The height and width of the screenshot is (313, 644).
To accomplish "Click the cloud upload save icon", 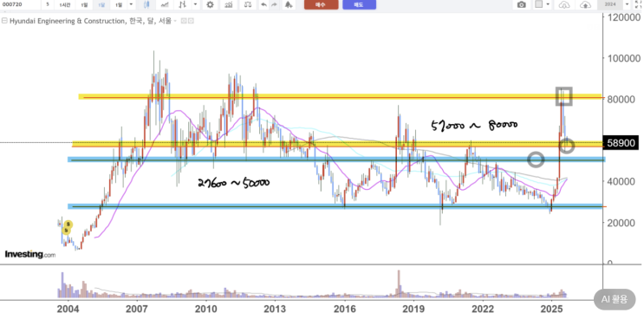I will tap(585, 4).
